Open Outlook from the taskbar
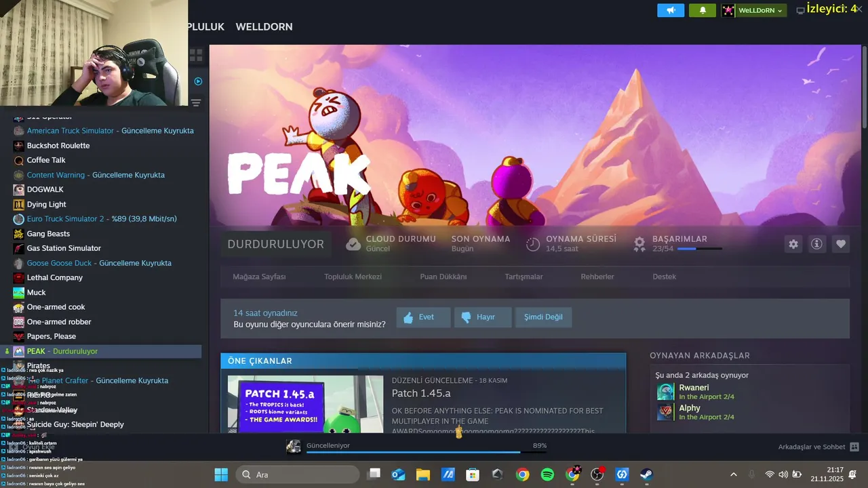868x488 pixels. (399, 474)
